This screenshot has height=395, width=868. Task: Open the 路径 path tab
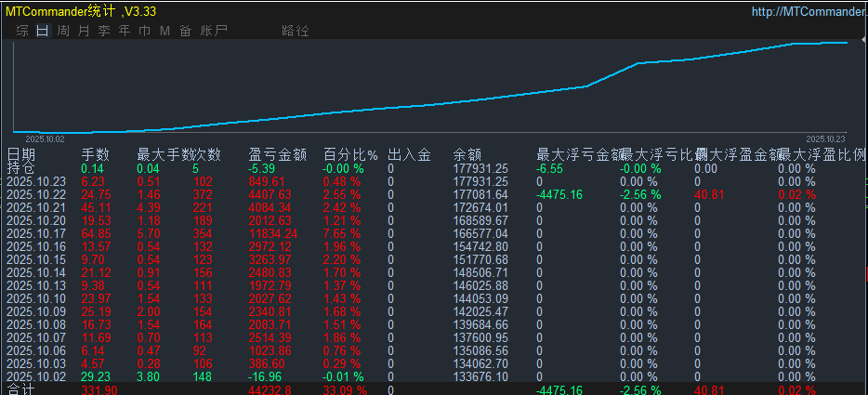pyautogui.click(x=296, y=31)
